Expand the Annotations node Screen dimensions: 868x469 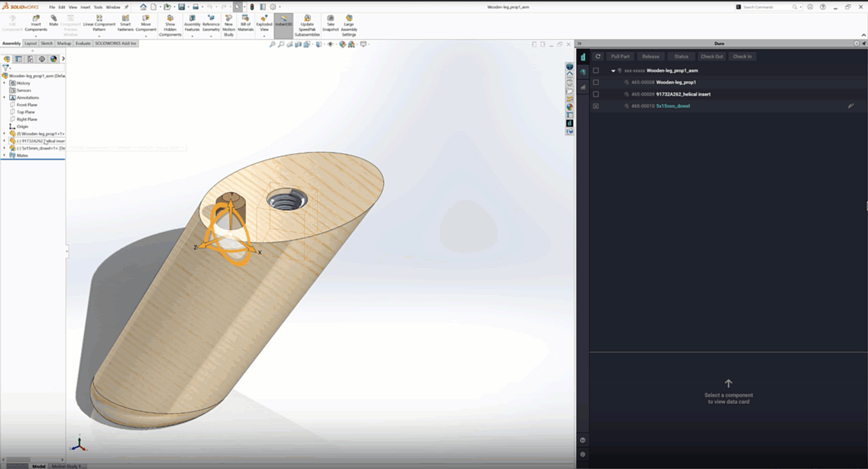[x=4, y=98]
